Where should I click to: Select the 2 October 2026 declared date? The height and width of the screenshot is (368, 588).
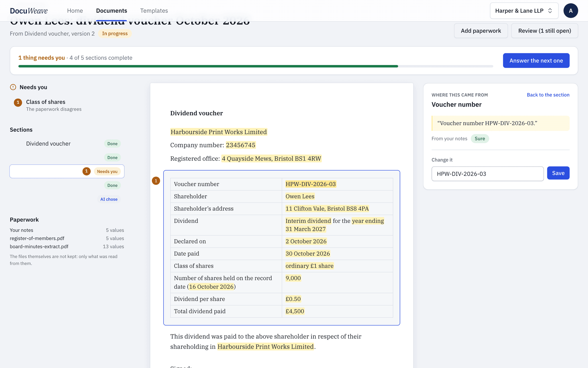[x=306, y=241]
